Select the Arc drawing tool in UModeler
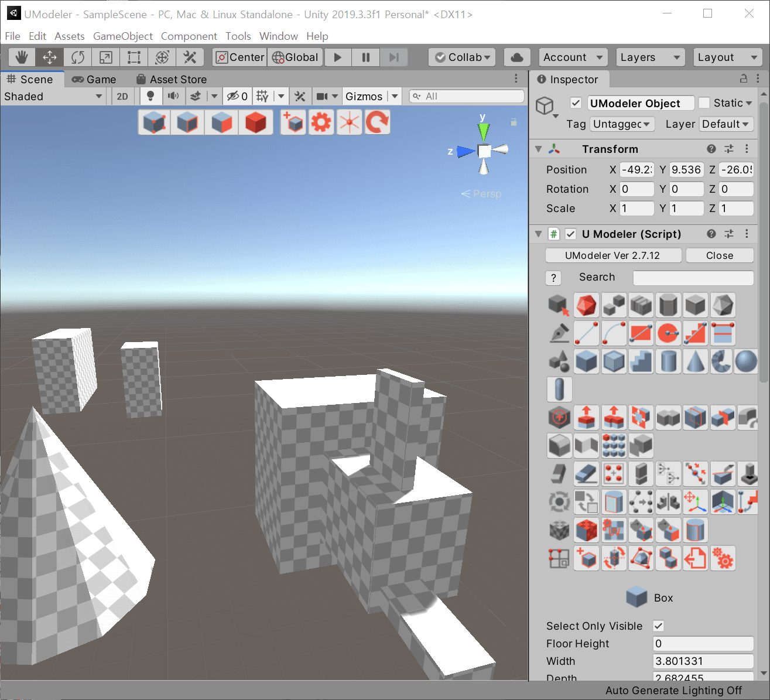Viewport: 770px width, 700px height. 614,333
